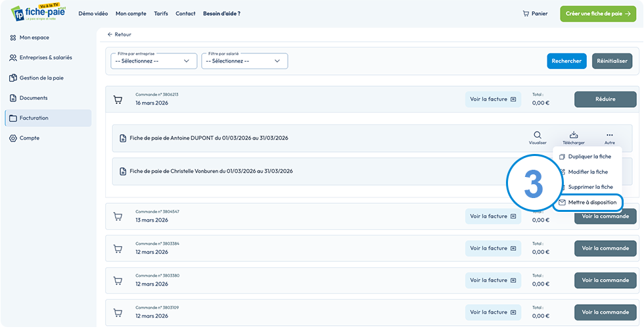Collapse order with Réduire button
Screen dimensions: 644x329
point(605,99)
